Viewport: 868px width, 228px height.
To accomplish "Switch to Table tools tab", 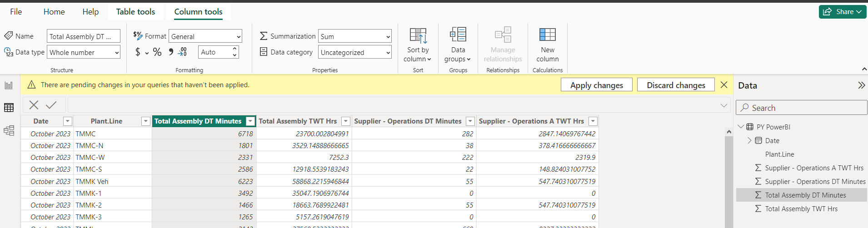I will [135, 12].
